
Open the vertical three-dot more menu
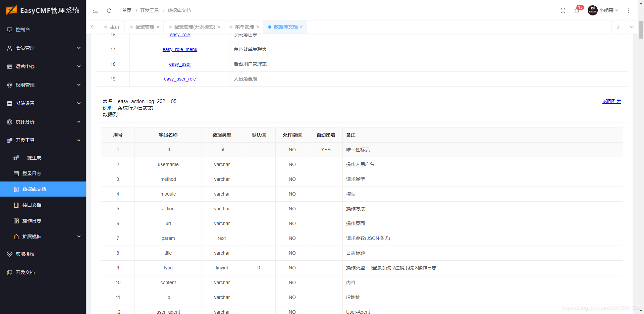tap(629, 10)
